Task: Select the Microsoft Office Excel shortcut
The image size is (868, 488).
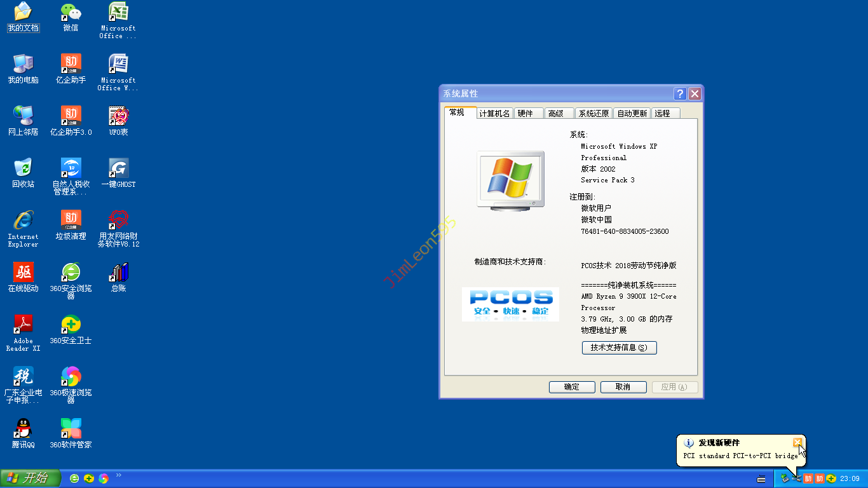Action: pyautogui.click(x=118, y=12)
